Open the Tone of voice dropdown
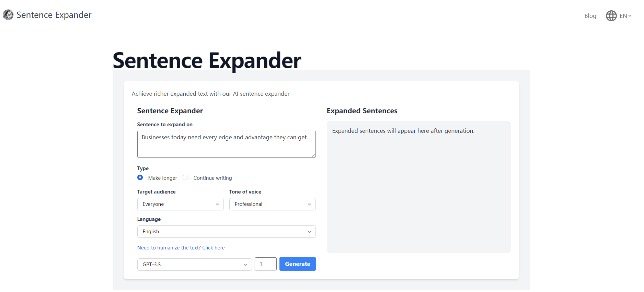Image resolution: width=644 pixels, height=292 pixels. click(x=272, y=204)
